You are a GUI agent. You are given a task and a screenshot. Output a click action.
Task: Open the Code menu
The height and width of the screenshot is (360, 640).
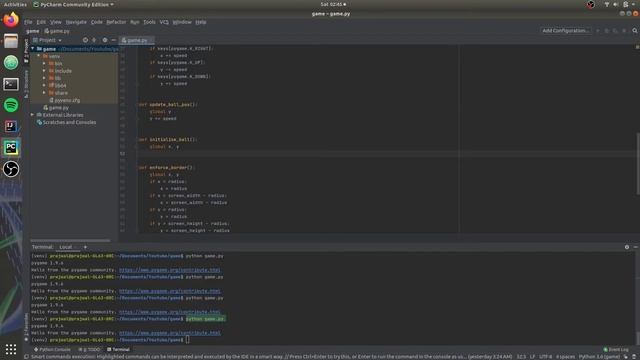pos(97,22)
